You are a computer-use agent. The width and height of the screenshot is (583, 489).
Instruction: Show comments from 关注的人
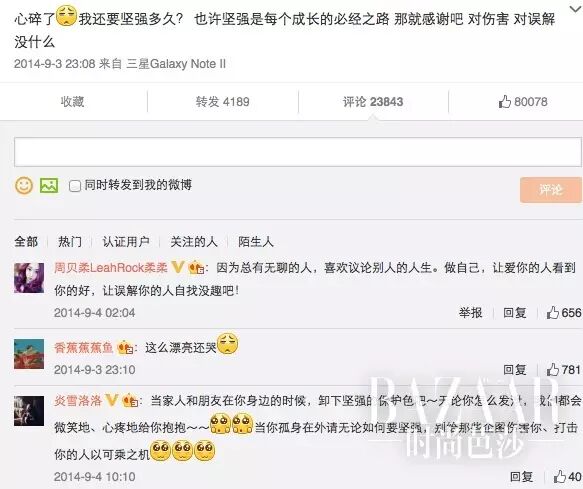point(194,242)
